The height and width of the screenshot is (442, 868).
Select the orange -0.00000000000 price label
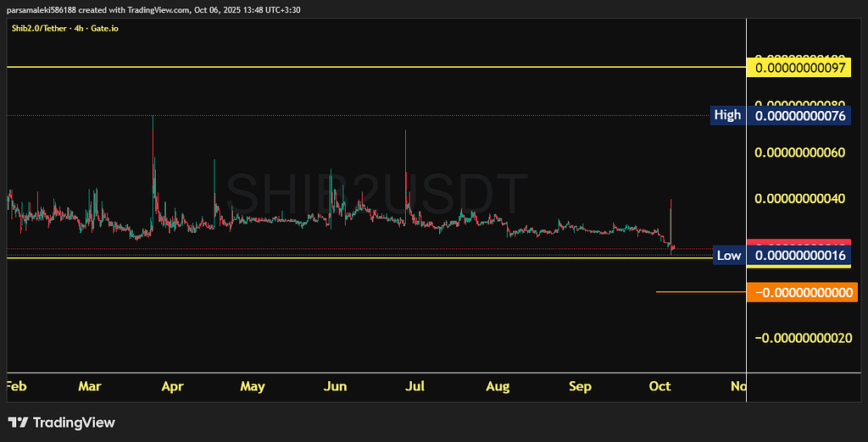point(802,293)
